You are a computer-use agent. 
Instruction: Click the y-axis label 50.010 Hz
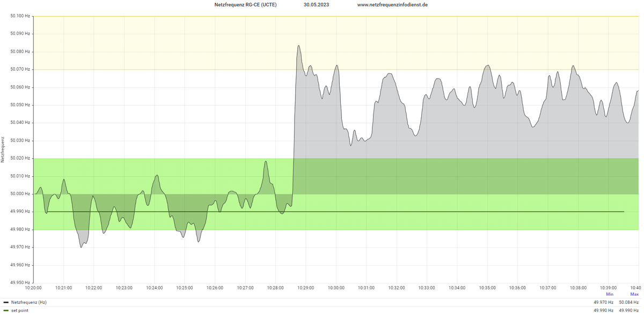pos(20,176)
